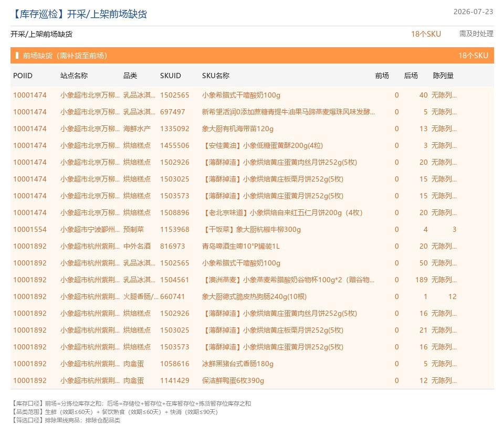
Task: Click the orange 前场缺货（需补货至前场）section banner
Action: [252, 56]
